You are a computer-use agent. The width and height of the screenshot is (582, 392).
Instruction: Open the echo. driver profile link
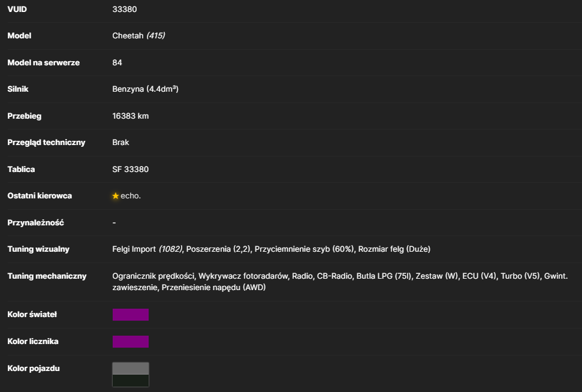(131, 195)
